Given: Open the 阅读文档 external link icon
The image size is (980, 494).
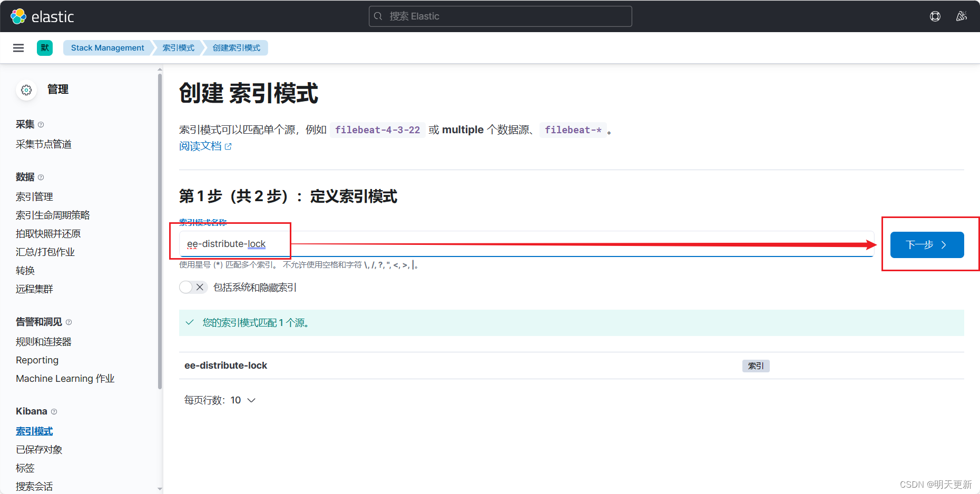Looking at the screenshot, I should pos(228,146).
